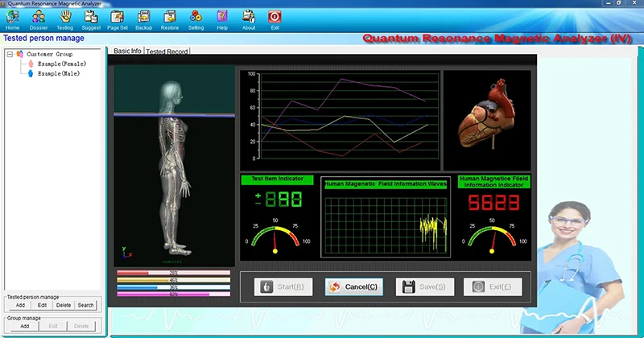This screenshot has height=338, width=644.
Task: Click Add under Group manage
Action: [x=25, y=326]
